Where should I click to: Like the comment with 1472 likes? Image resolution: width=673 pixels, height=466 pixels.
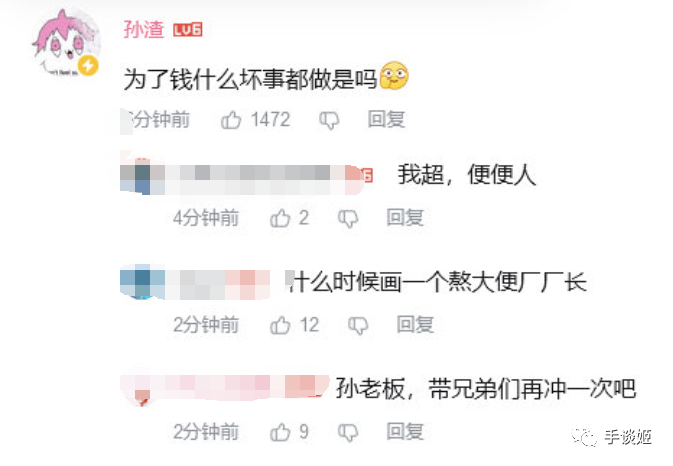(x=231, y=120)
